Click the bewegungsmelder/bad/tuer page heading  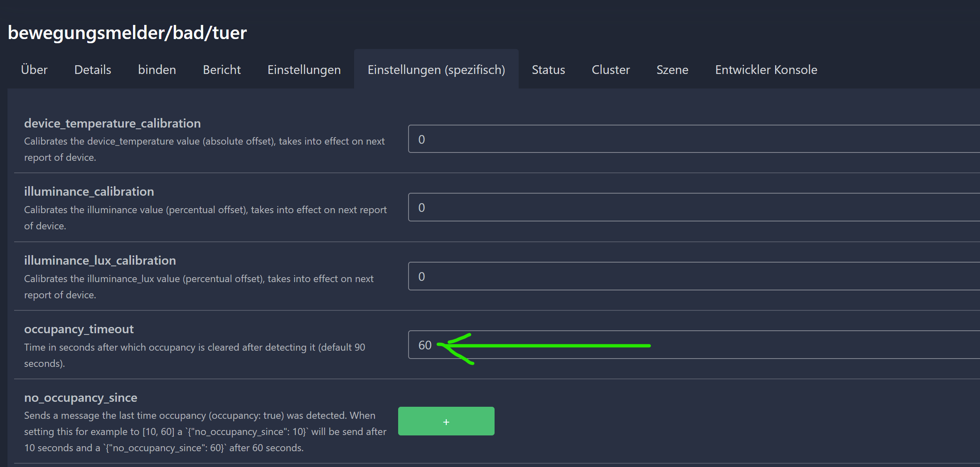pyautogui.click(x=127, y=33)
